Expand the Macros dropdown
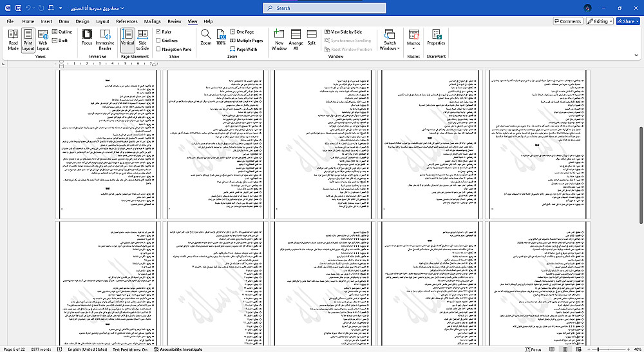The image size is (644, 352). point(413,40)
